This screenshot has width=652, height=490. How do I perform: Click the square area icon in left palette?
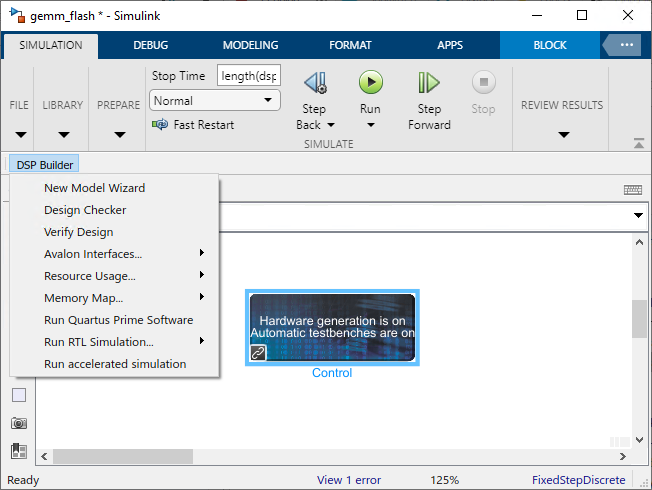(x=19, y=395)
